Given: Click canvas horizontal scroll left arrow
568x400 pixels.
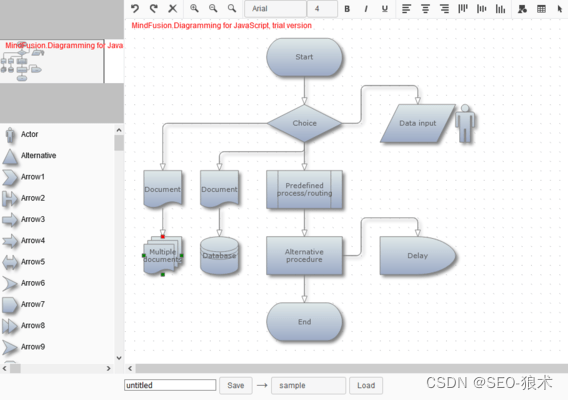Looking at the screenshot, I should [x=130, y=368].
